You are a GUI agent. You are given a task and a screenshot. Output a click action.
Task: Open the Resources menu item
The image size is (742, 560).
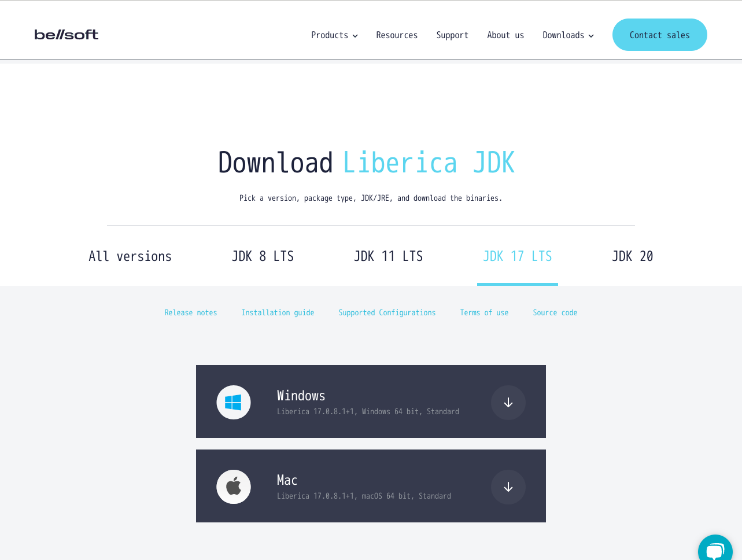coord(397,35)
